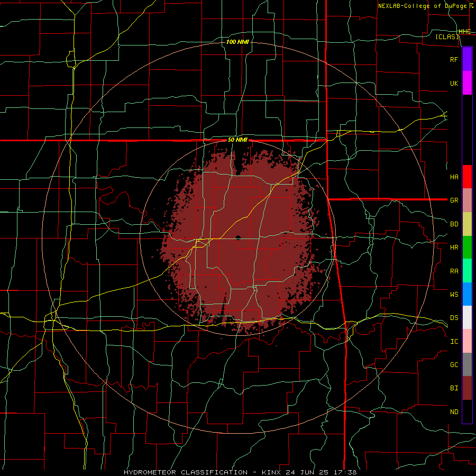Click the BI dark red legend swatch

(467, 388)
